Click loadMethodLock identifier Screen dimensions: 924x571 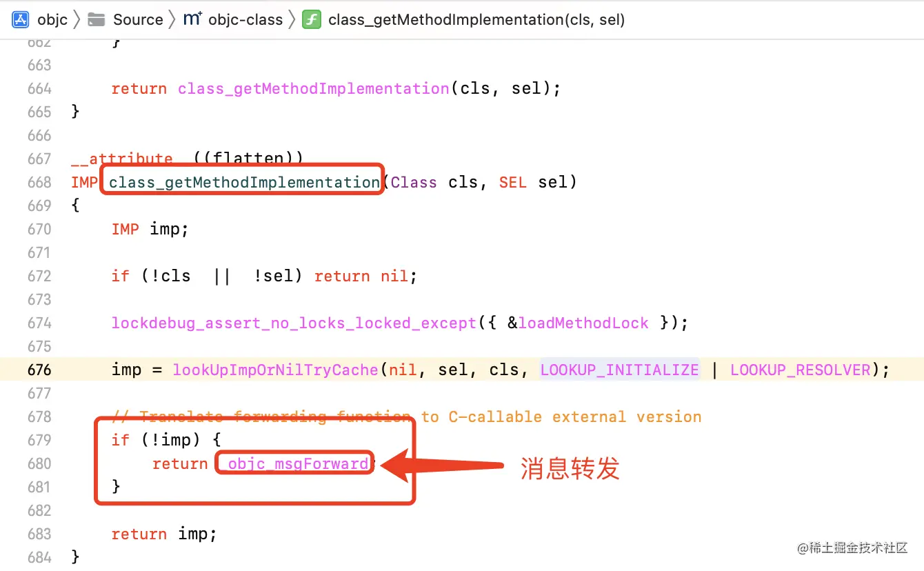click(583, 323)
